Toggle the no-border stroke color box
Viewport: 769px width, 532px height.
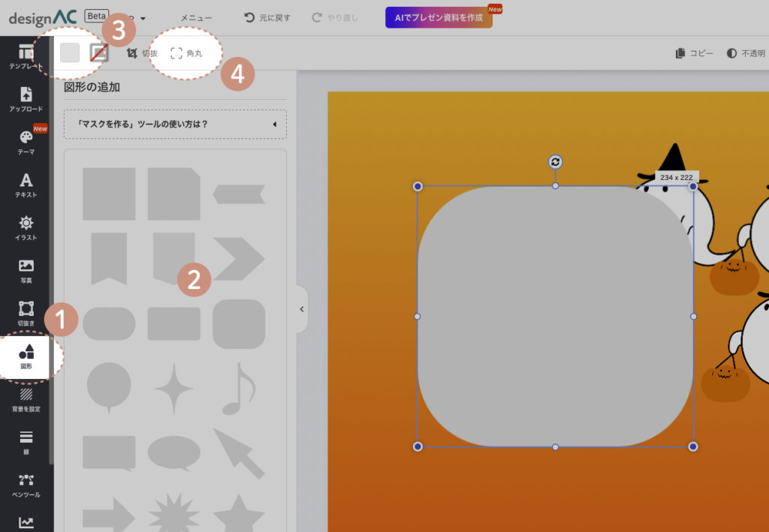pos(99,53)
